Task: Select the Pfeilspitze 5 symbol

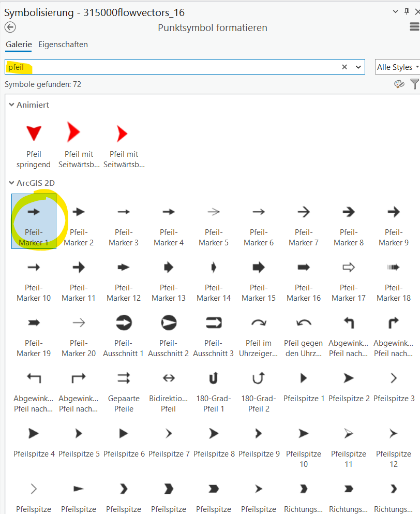Action: pos(79,443)
